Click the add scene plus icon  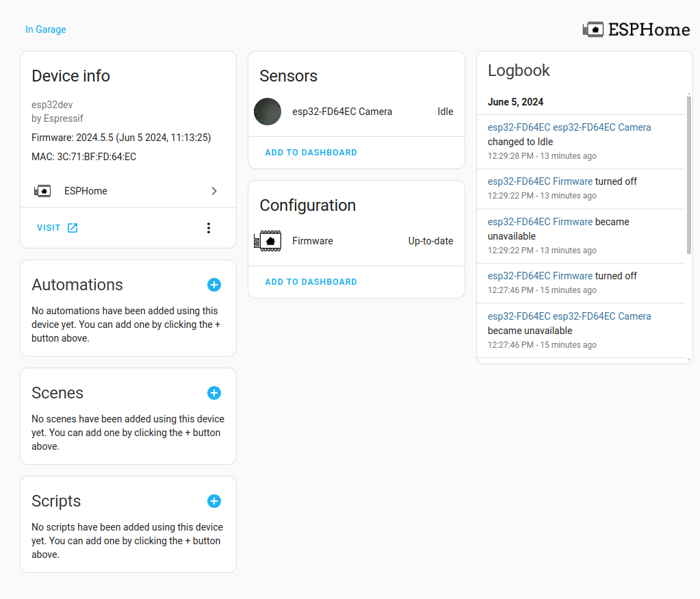coord(214,393)
